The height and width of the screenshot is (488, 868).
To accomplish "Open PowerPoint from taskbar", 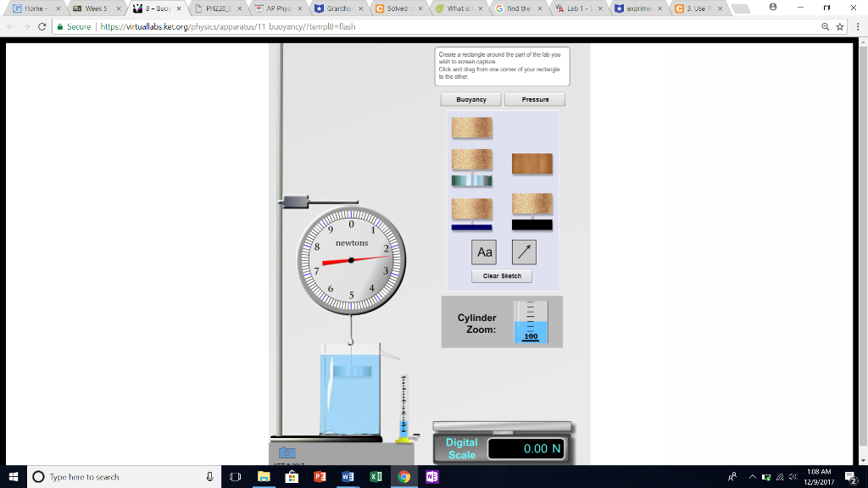I will (x=320, y=476).
